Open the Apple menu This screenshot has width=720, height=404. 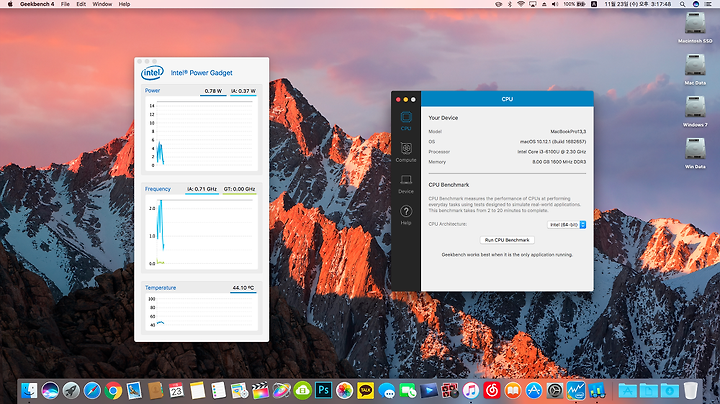tap(10, 4)
